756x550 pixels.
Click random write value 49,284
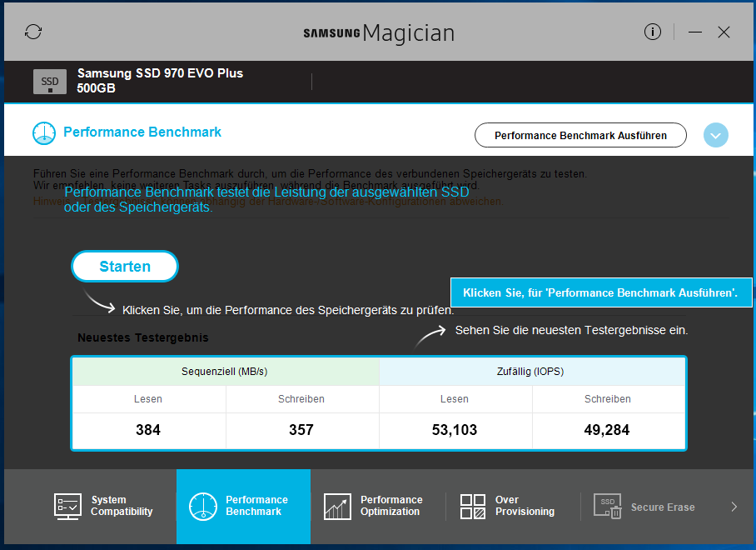tap(607, 430)
